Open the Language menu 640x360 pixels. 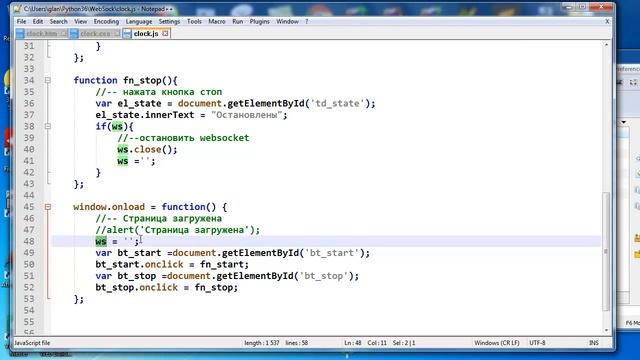click(139, 21)
